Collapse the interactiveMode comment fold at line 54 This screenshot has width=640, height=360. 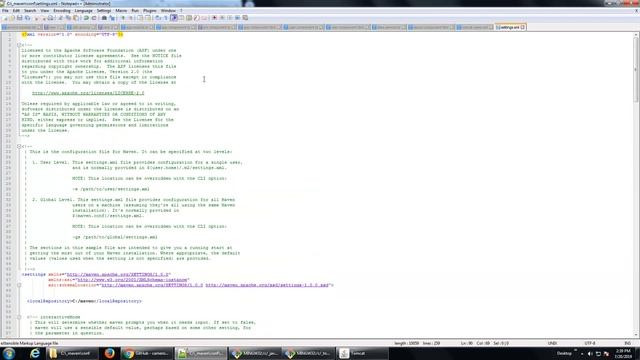pos(19,317)
